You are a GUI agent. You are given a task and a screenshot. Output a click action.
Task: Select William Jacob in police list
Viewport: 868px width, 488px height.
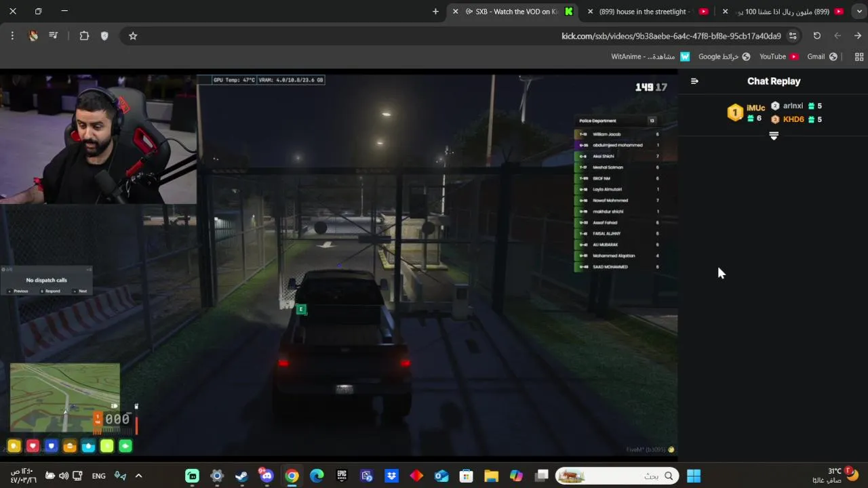point(617,134)
